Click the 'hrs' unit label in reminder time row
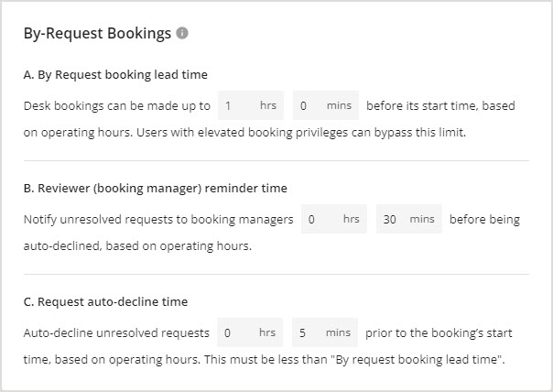The width and height of the screenshot is (553, 392). (x=352, y=220)
